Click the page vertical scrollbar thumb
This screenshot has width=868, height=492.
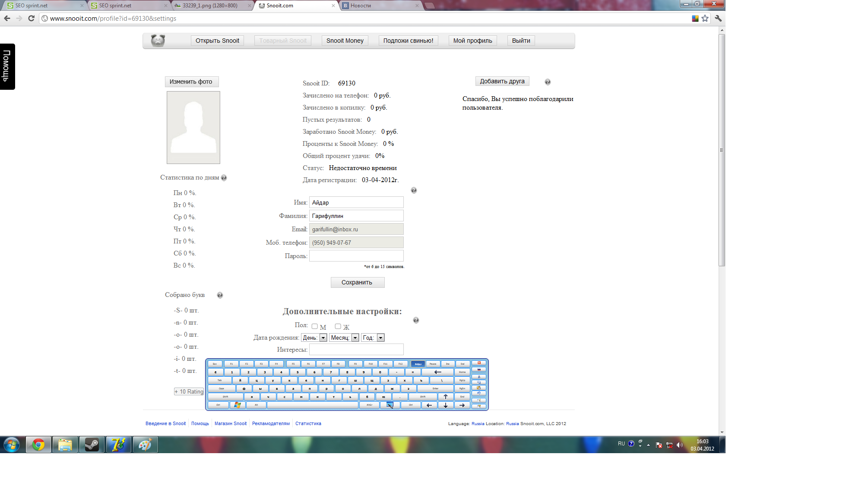tap(722, 150)
